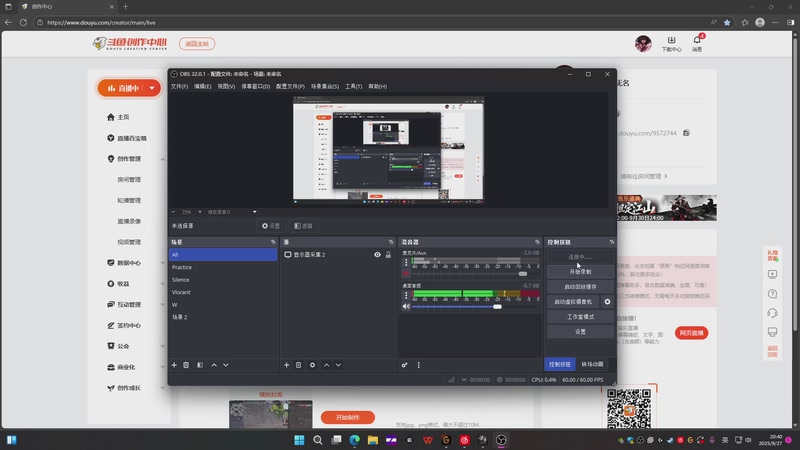Move scene down with arrow icon
The height and width of the screenshot is (450, 800).
[x=226, y=365]
